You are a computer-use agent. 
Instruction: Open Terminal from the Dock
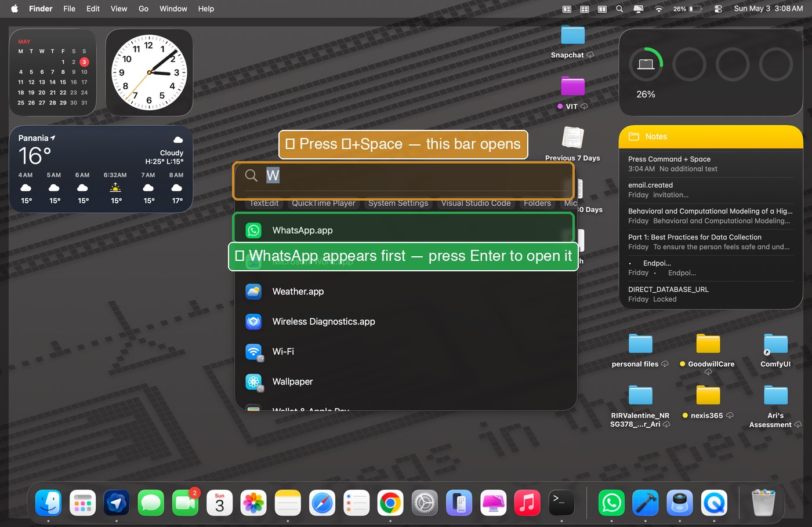[x=561, y=503]
